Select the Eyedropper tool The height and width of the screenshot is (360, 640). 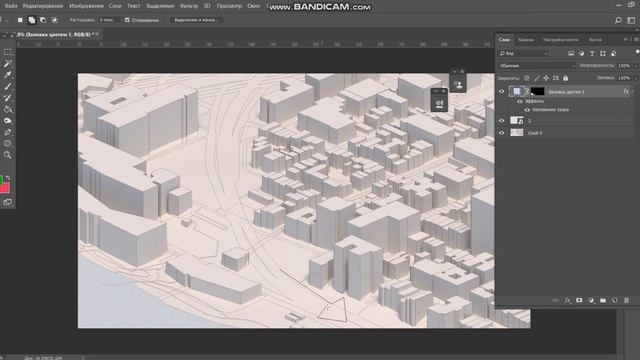[7, 75]
